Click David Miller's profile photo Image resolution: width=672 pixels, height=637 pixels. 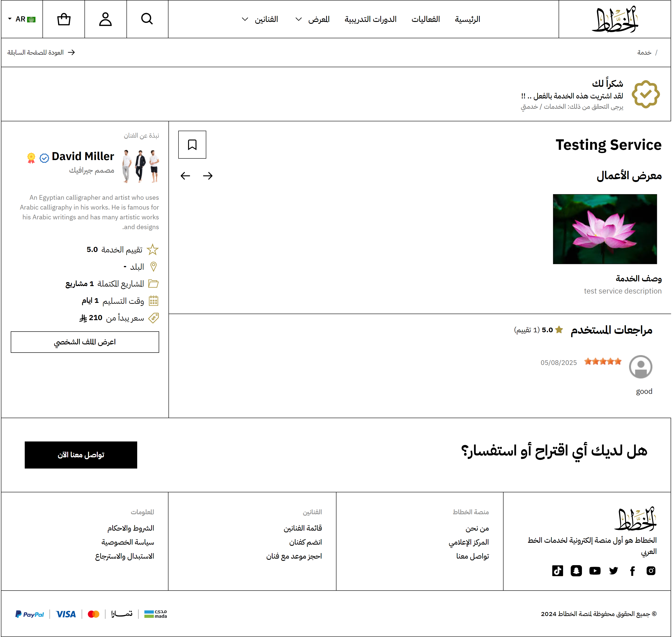coord(140,166)
